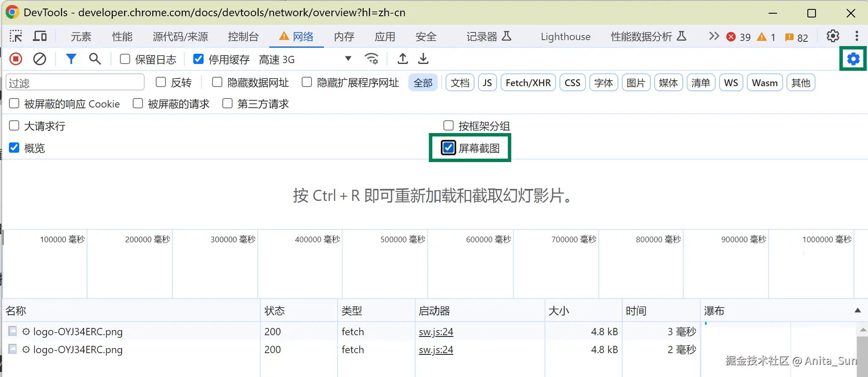Check the 被屏蔽的请求 option
The height and width of the screenshot is (377, 868).
tap(138, 103)
